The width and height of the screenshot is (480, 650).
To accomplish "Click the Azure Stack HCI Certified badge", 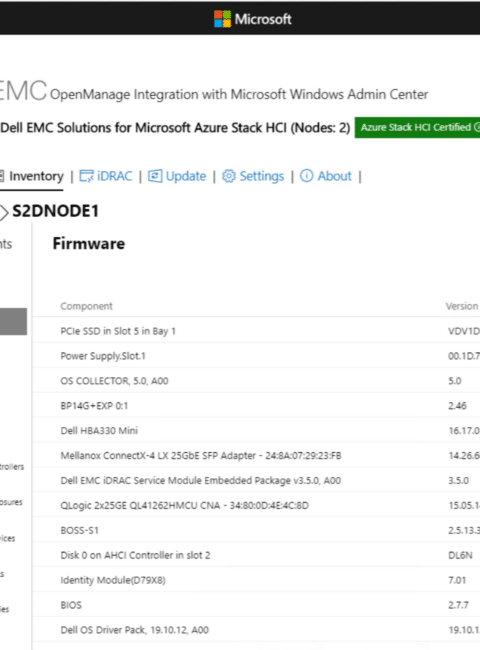I will pos(417,128).
